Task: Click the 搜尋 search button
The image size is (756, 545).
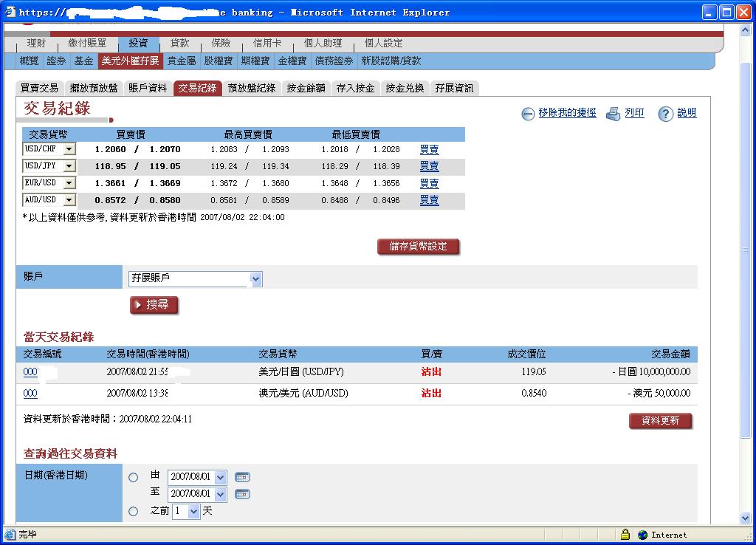Action: 154,305
